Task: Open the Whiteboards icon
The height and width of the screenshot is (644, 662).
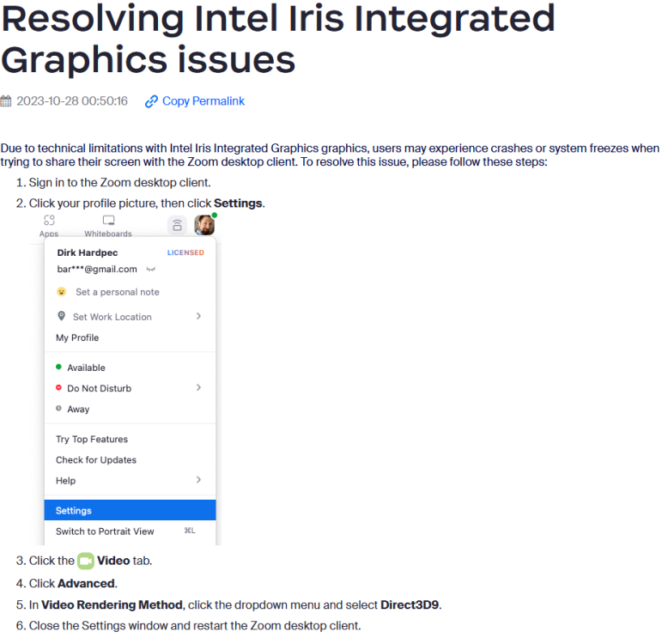Action: (108, 221)
